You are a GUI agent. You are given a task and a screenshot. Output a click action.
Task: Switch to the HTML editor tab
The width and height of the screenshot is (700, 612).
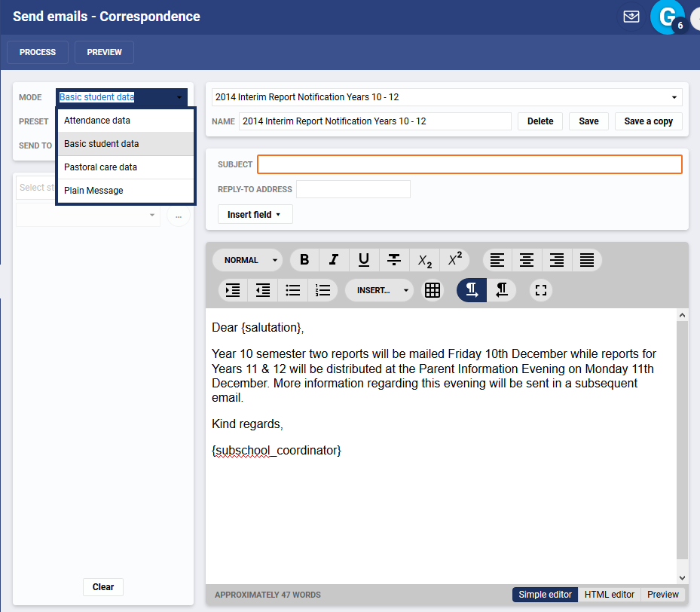click(x=609, y=595)
